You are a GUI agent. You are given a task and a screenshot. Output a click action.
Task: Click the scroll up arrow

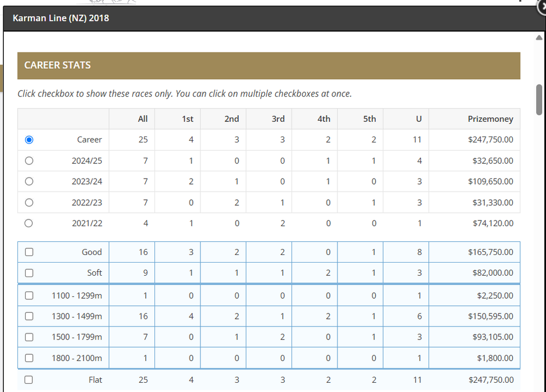539,38
